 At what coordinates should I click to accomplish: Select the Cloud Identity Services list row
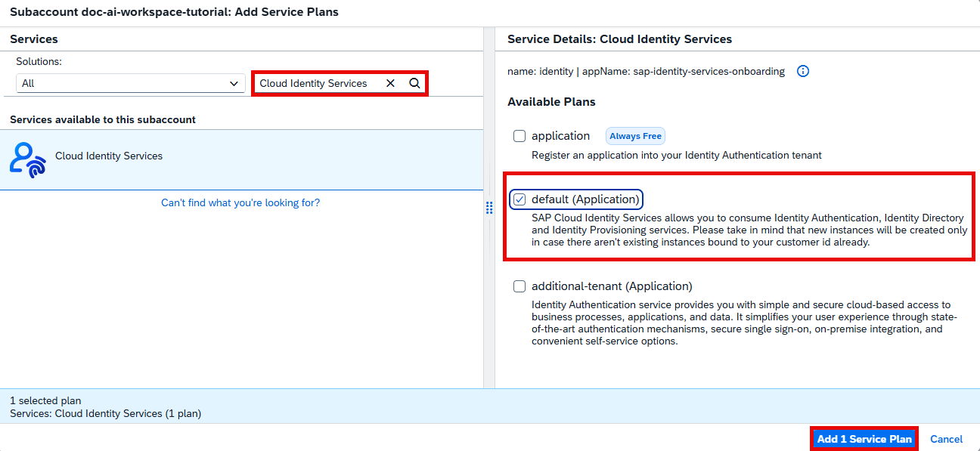tap(241, 159)
